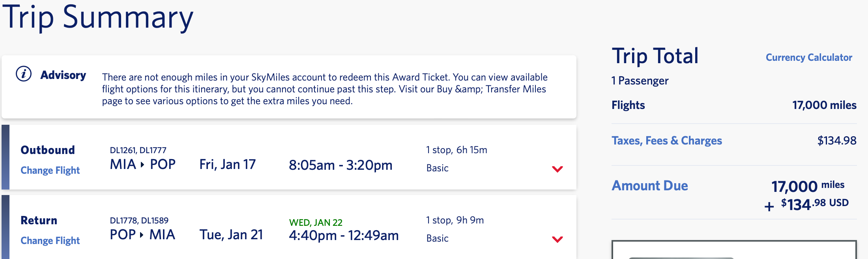Click the Amount Due label
This screenshot has height=259, width=868.
(649, 186)
